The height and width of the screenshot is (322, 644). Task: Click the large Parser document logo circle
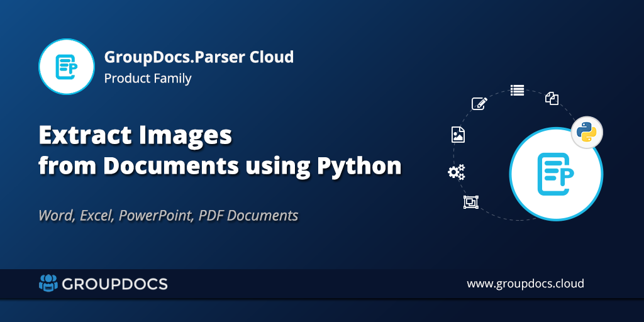(555, 174)
